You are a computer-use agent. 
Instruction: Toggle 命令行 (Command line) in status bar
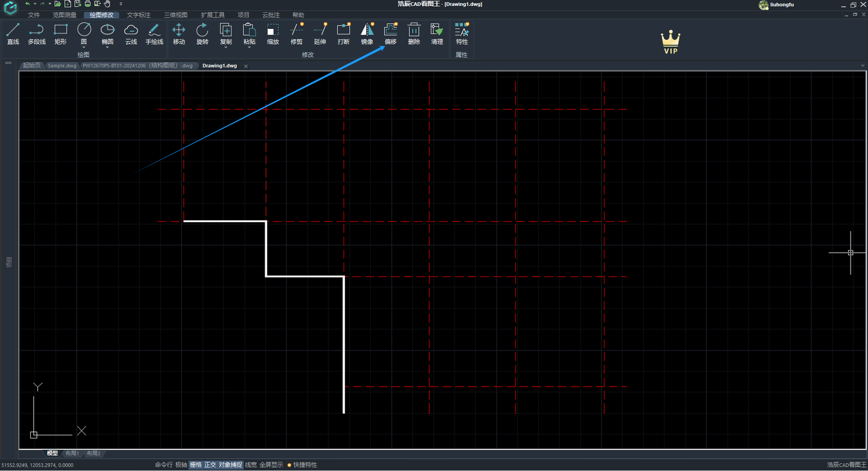click(164, 465)
